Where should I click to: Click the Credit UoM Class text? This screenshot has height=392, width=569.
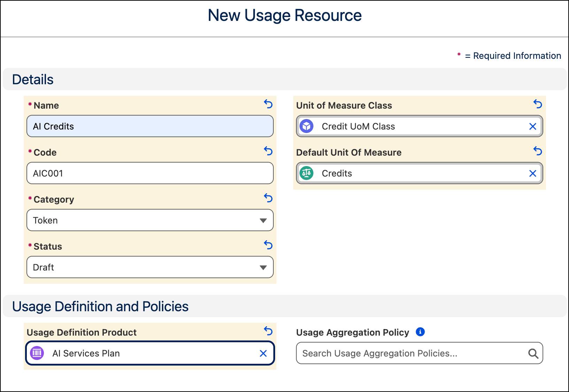click(358, 126)
